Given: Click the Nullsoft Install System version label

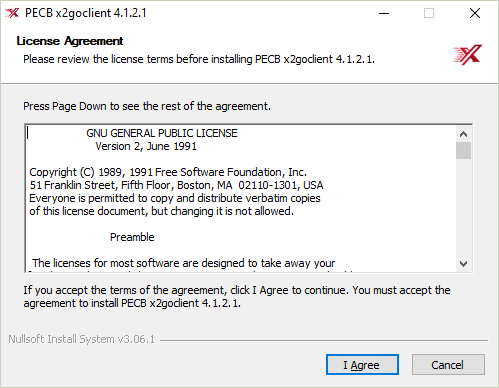Looking at the screenshot, I should pos(82,339).
